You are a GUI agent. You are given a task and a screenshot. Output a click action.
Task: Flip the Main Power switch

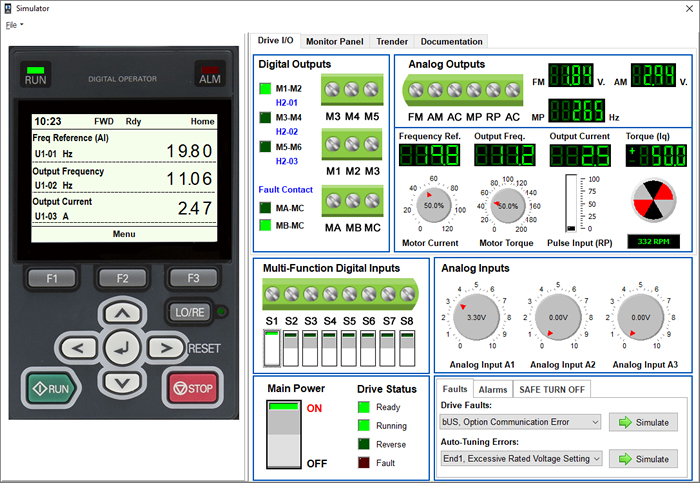point(285,433)
